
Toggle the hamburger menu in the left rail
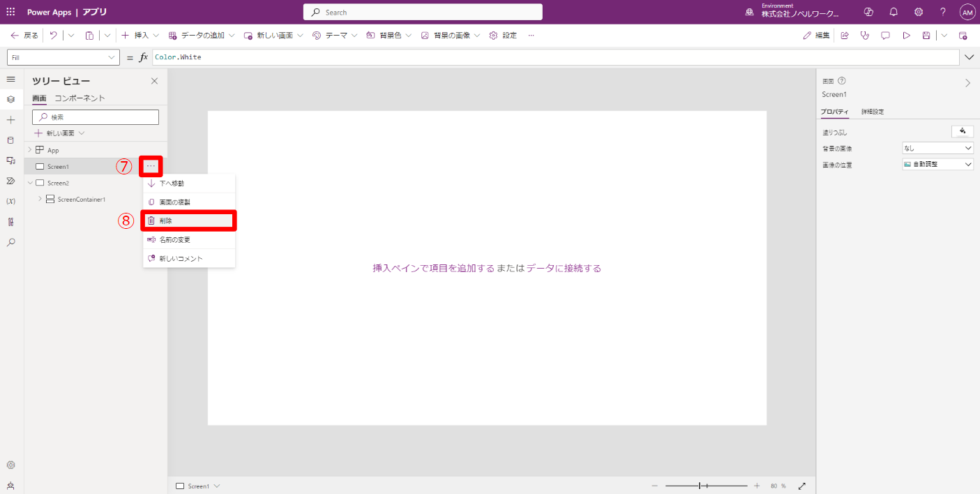pyautogui.click(x=10, y=80)
